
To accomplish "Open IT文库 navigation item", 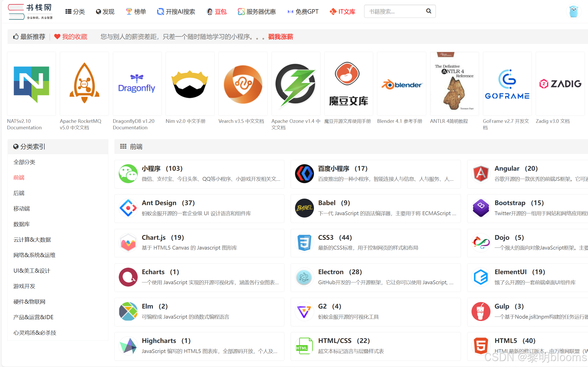I will click(342, 12).
